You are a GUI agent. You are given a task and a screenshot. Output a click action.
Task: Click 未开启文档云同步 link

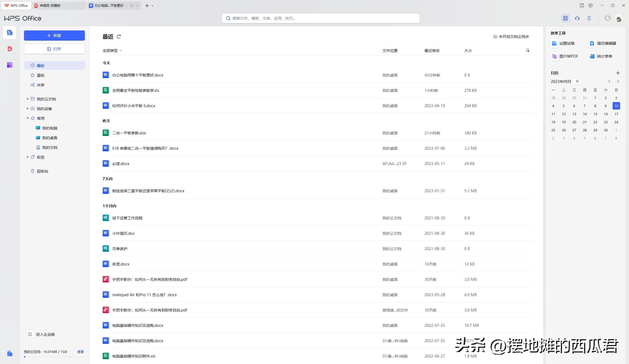(511, 37)
